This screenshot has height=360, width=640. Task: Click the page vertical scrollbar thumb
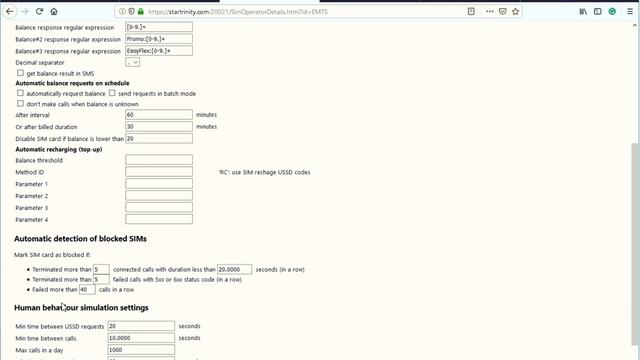click(635, 243)
